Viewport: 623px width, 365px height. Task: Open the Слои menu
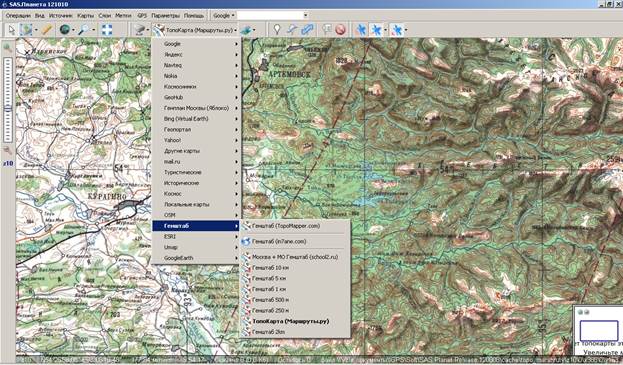pos(104,16)
